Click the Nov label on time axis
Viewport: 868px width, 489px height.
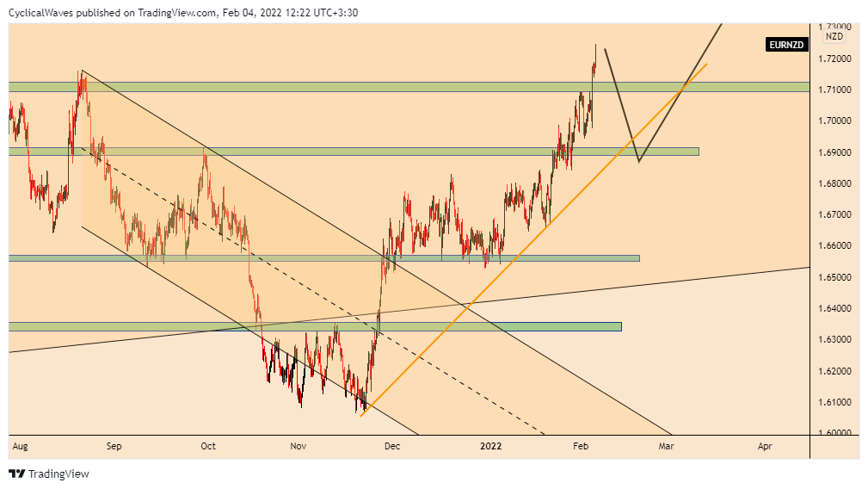[298, 446]
